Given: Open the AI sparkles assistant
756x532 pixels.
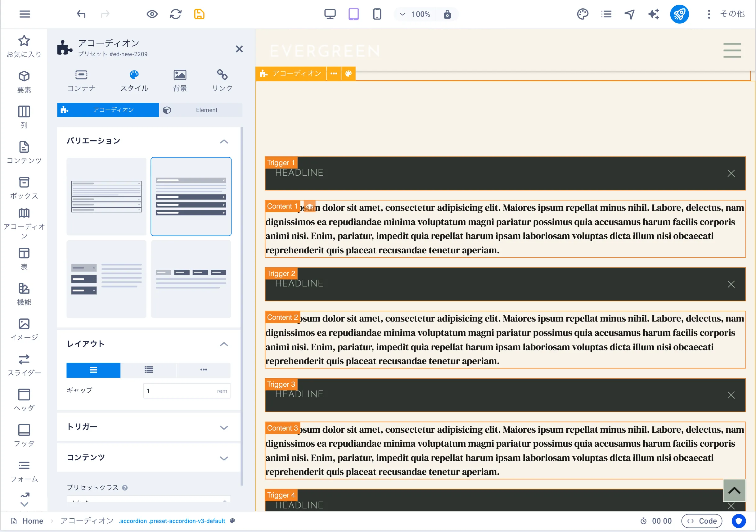Looking at the screenshot, I should [654, 14].
